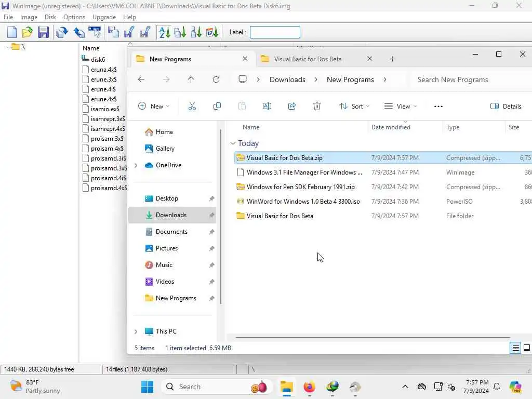Click the New image icon in WinImage toolbar

12,32
